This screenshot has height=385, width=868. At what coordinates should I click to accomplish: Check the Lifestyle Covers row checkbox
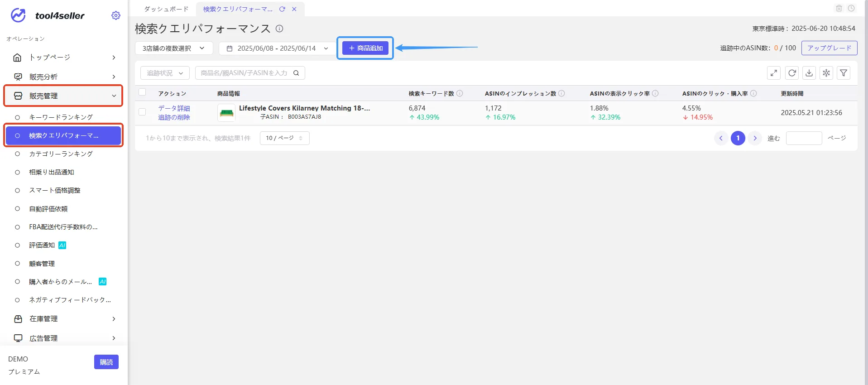142,112
